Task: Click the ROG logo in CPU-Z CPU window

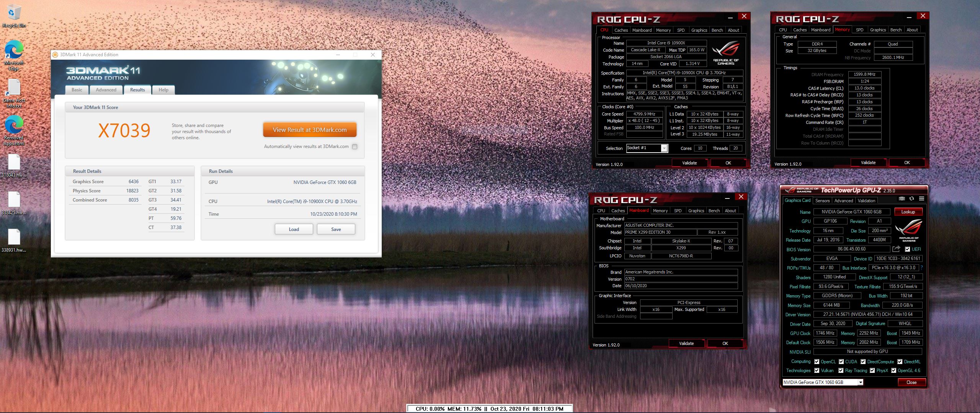Action: pyautogui.click(x=726, y=53)
